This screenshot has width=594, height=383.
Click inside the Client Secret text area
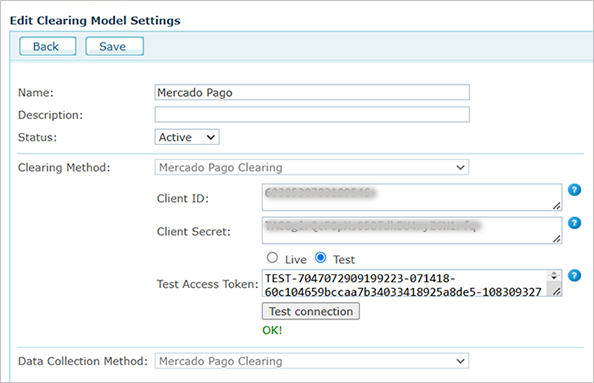pos(412,230)
